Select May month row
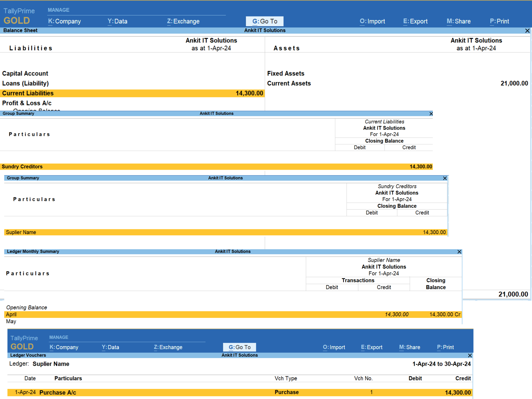The height and width of the screenshot is (399, 532). (x=233, y=321)
